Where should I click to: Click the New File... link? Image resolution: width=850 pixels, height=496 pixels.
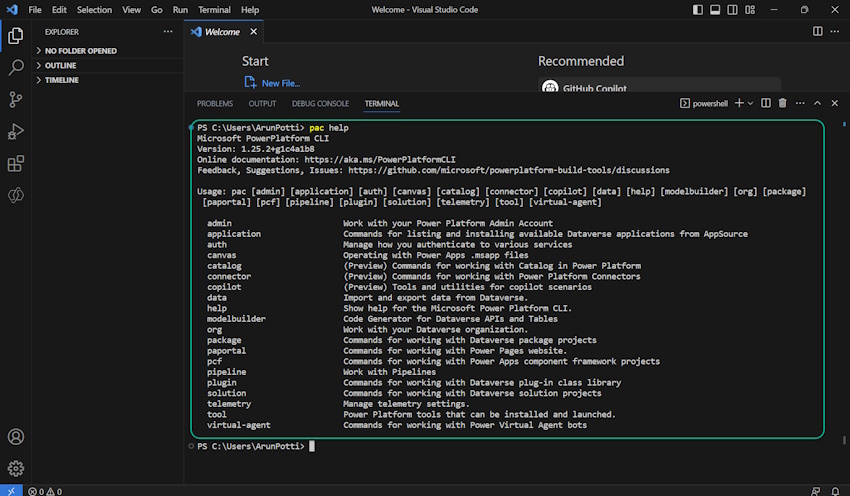coord(280,83)
